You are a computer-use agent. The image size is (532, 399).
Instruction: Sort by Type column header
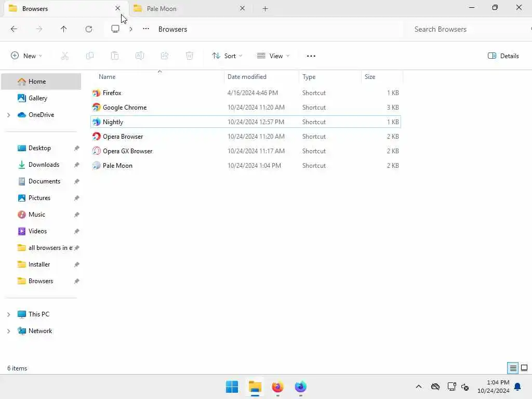tap(330, 77)
